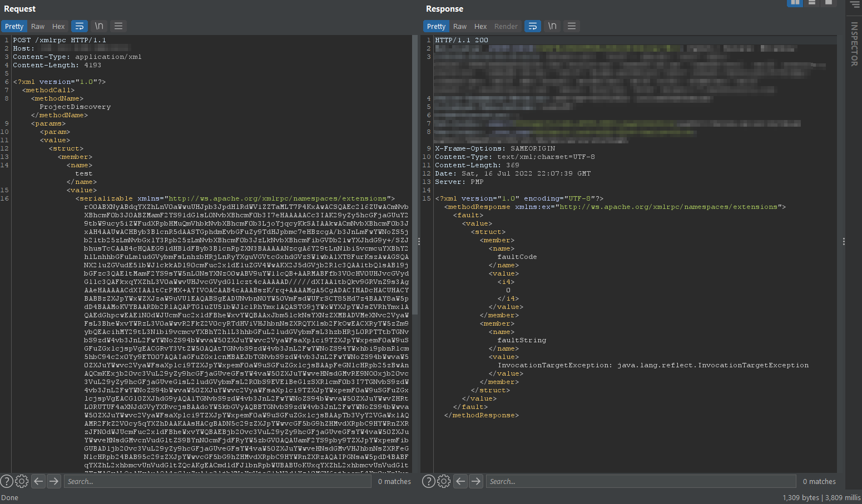Click the 'Content-Length: 4193' request header
This screenshot has height=504, width=862.
[57, 65]
